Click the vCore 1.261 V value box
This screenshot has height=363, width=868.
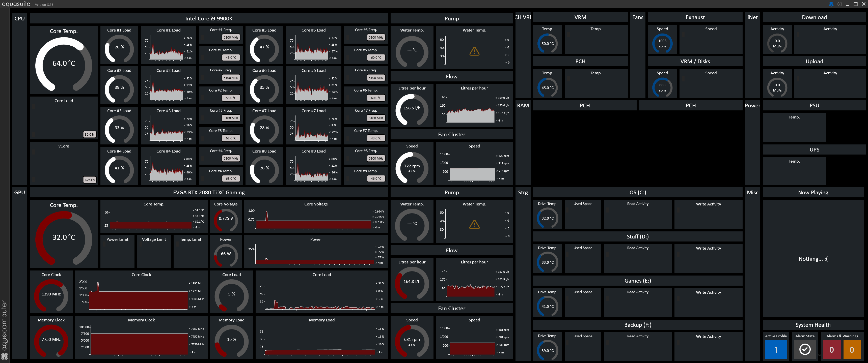(89, 180)
